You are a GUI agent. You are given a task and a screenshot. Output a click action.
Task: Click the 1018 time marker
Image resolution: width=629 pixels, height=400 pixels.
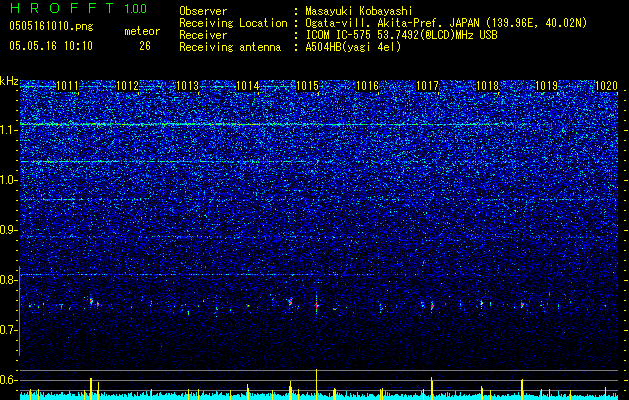coord(487,86)
